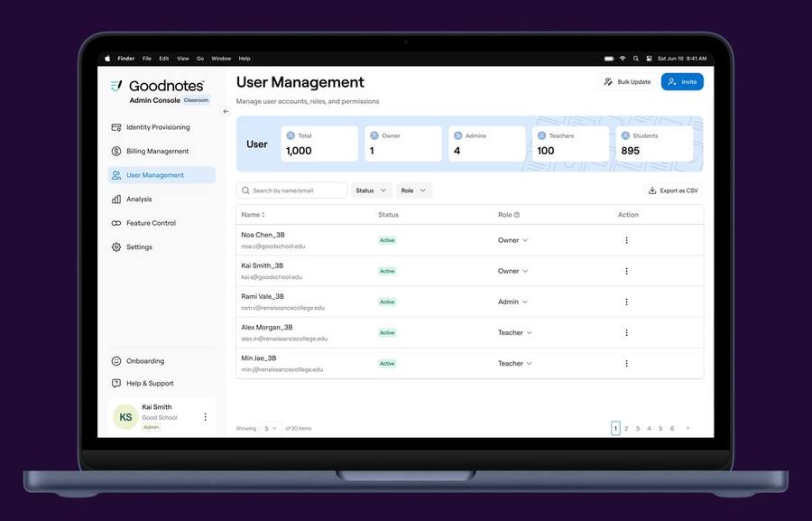Click email noa.c@goodschool.edu
812x521 pixels.
(272, 247)
